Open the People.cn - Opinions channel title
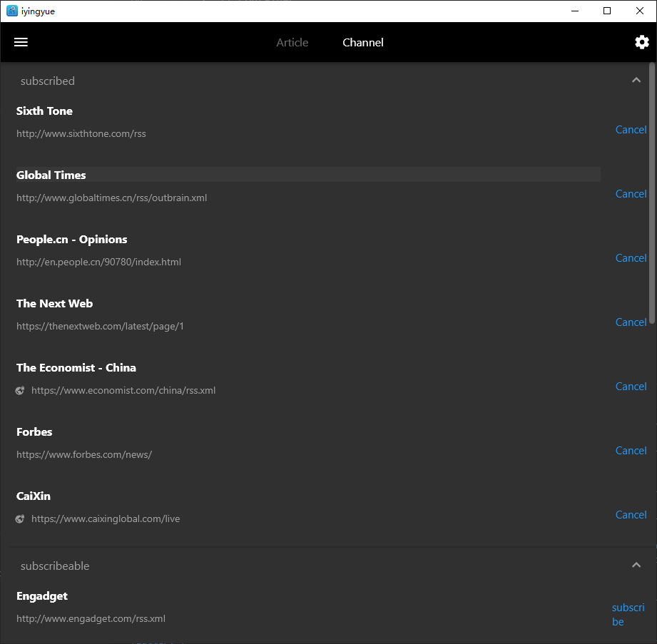 pos(71,239)
